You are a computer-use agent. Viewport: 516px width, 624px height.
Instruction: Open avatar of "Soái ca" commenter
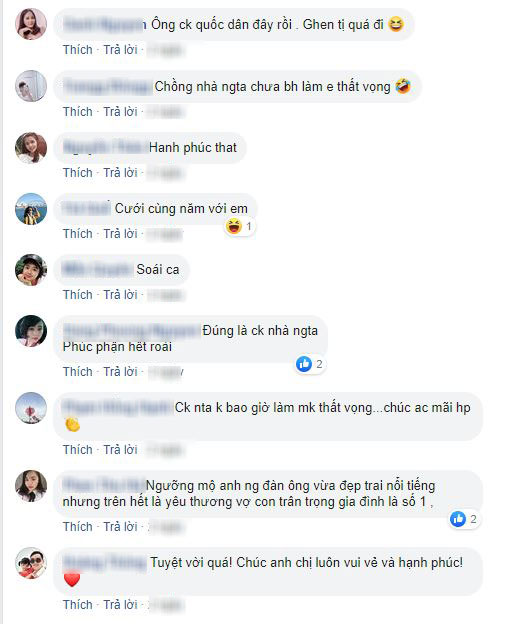[31, 270]
